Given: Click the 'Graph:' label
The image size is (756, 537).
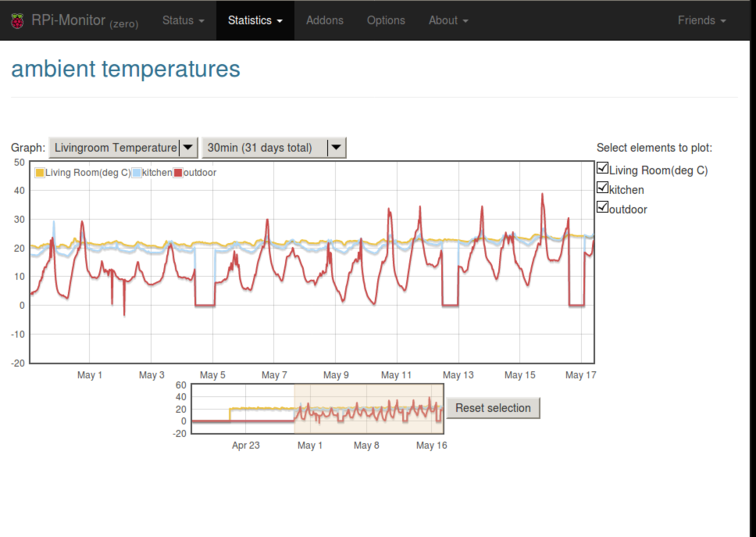Looking at the screenshot, I should pos(28,148).
